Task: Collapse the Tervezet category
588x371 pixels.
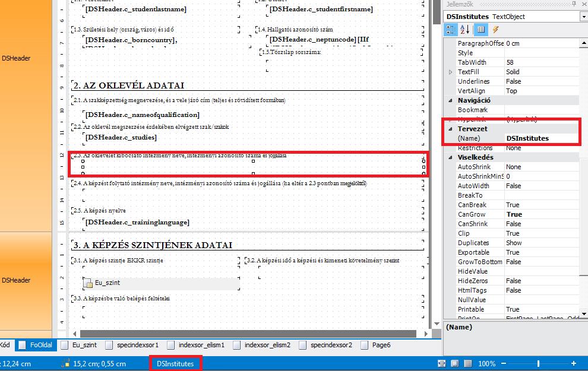Action: (x=450, y=129)
